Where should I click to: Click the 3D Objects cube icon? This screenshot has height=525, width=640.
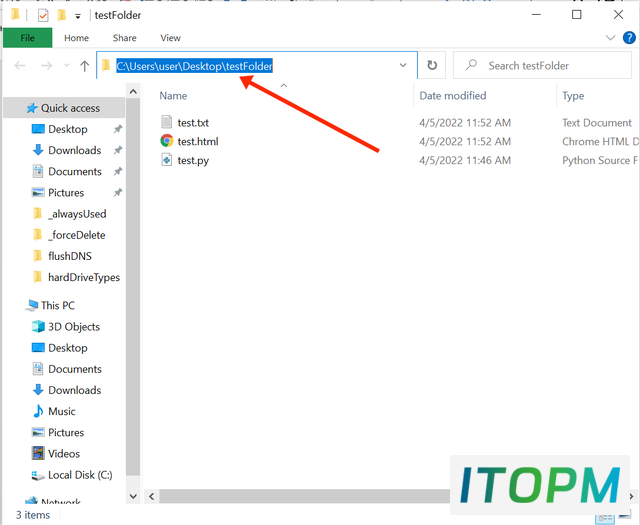pos(38,326)
